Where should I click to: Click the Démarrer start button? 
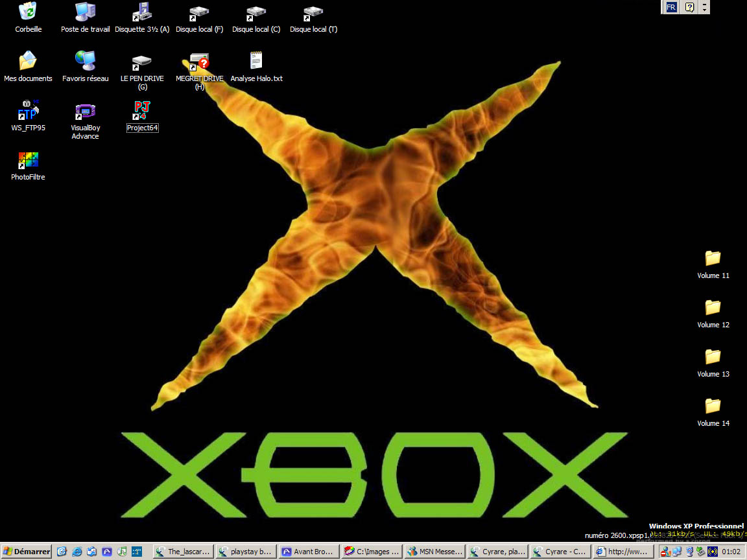coord(26,552)
